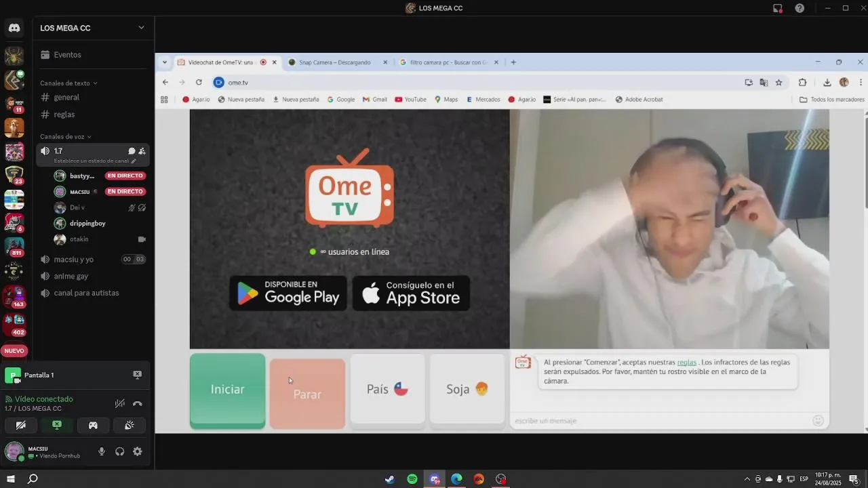This screenshot has height=488, width=868.
Task: Collapse Canales de texto category
Action: pos(68,83)
